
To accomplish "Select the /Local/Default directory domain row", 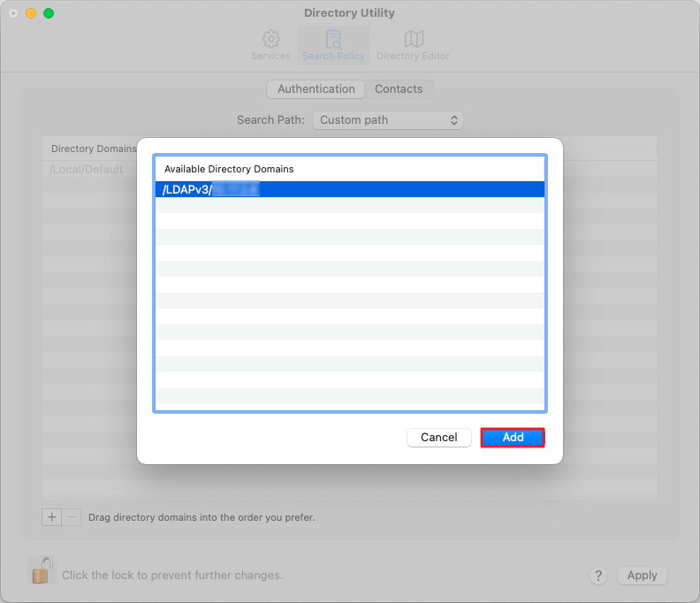I will [x=87, y=170].
